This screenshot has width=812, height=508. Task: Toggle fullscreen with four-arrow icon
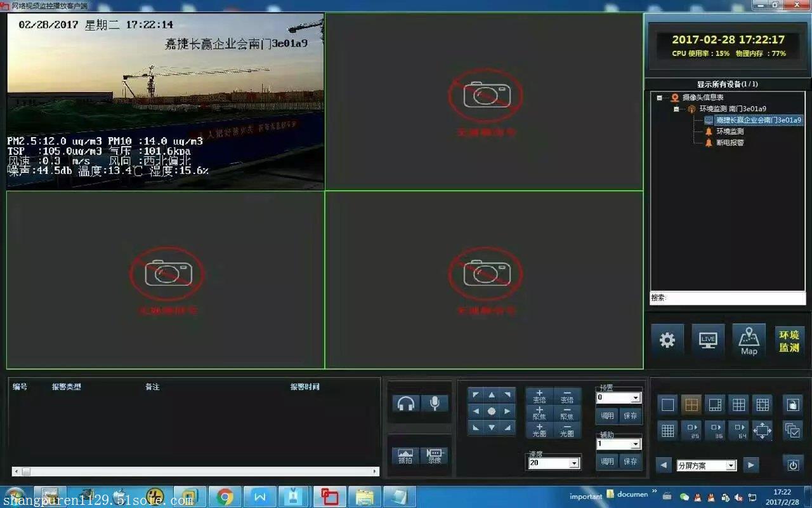(762, 431)
